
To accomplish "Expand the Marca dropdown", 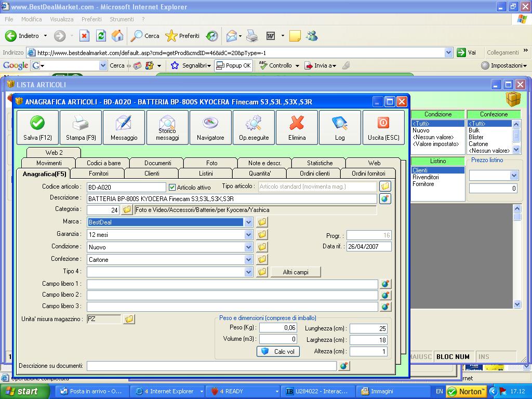I will click(x=248, y=222).
